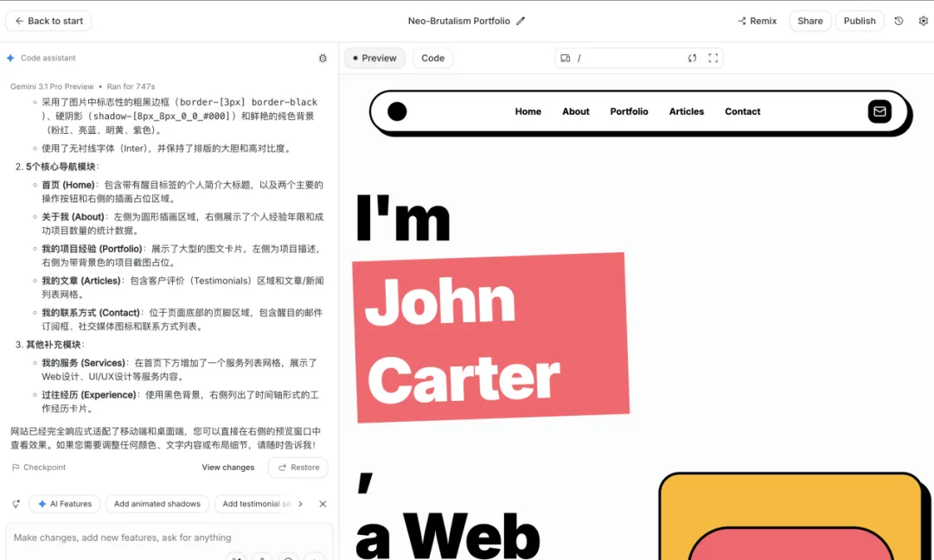Open Portfolio in preview navbar
This screenshot has width=934, height=560.
click(x=629, y=111)
